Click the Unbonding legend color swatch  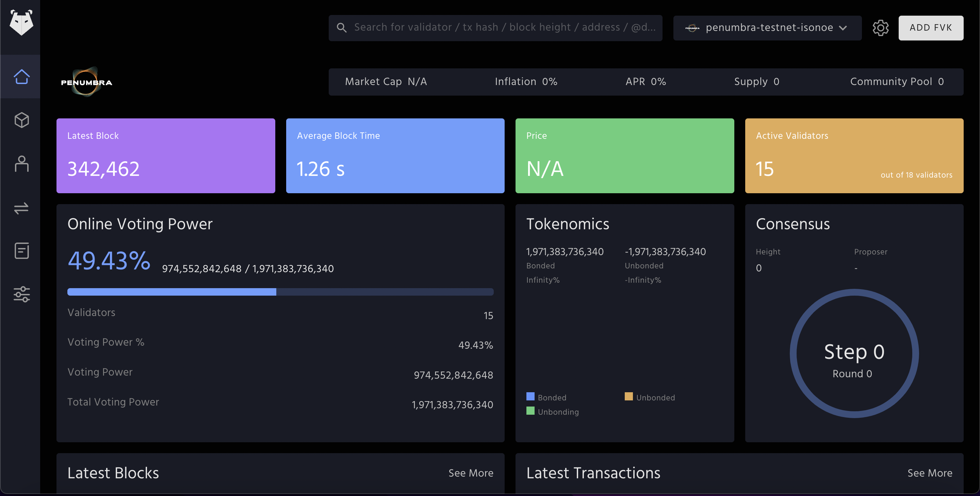530,411
